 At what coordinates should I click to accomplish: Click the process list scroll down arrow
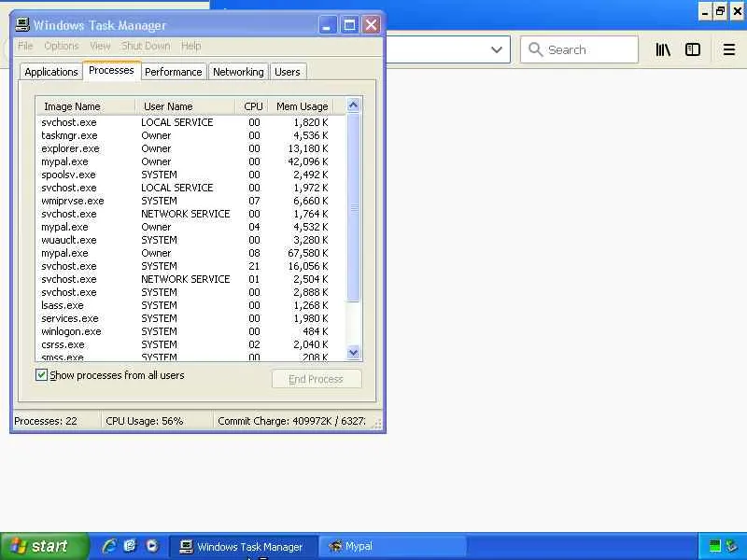click(353, 353)
